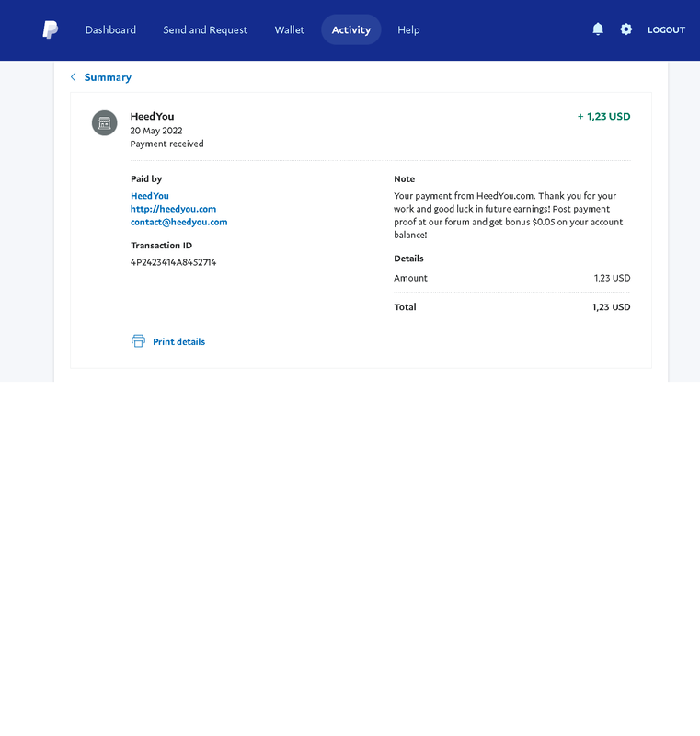Click the PayPal logo icon
The width and height of the screenshot is (700, 736).
[x=51, y=29]
